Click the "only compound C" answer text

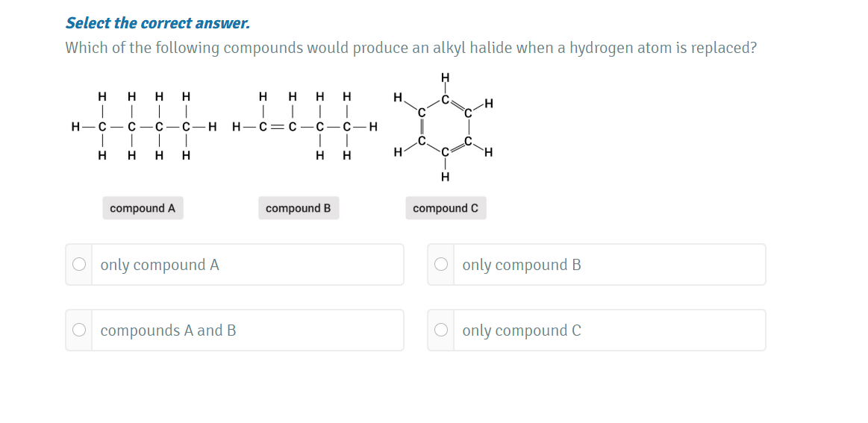point(522,330)
